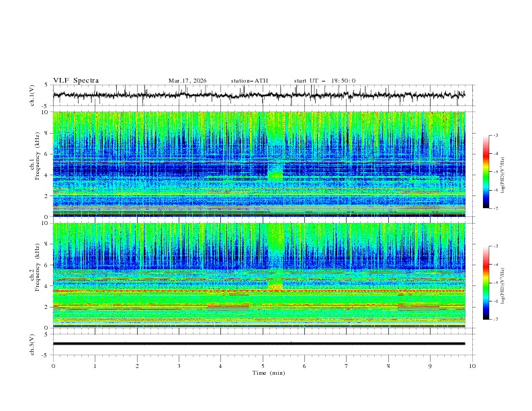
Task: Click the red band near 3.5 kHz in ch.2
Action: pos(259,291)
